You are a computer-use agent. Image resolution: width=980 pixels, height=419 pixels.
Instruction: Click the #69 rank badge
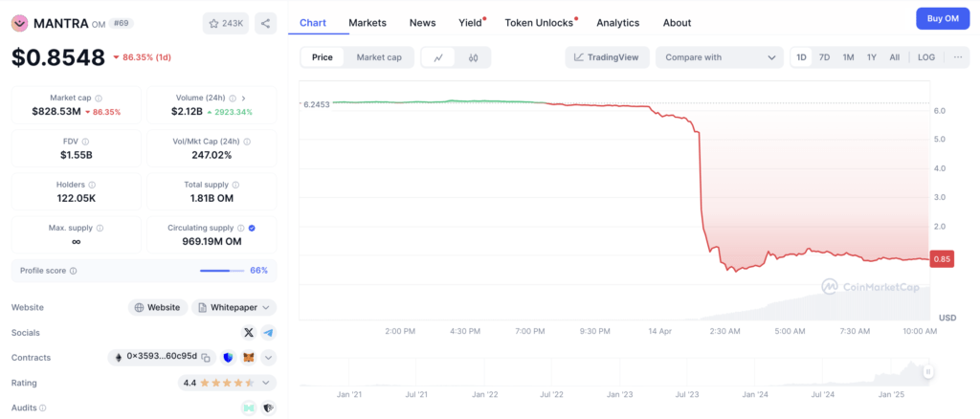tap(121, 23)
